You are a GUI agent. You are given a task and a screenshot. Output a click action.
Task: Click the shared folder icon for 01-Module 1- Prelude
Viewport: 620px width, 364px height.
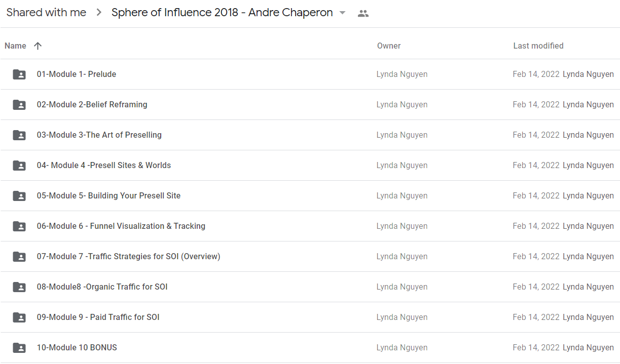(x=19, y=74)
